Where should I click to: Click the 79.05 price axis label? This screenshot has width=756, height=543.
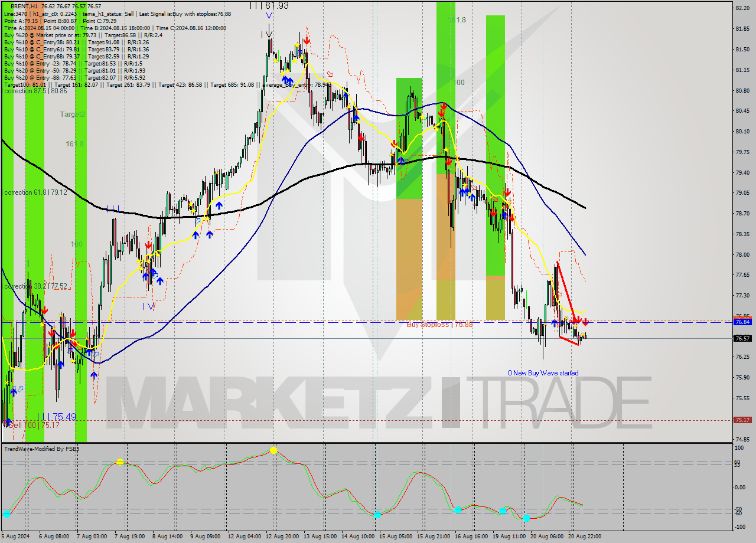tap(742, 192)
